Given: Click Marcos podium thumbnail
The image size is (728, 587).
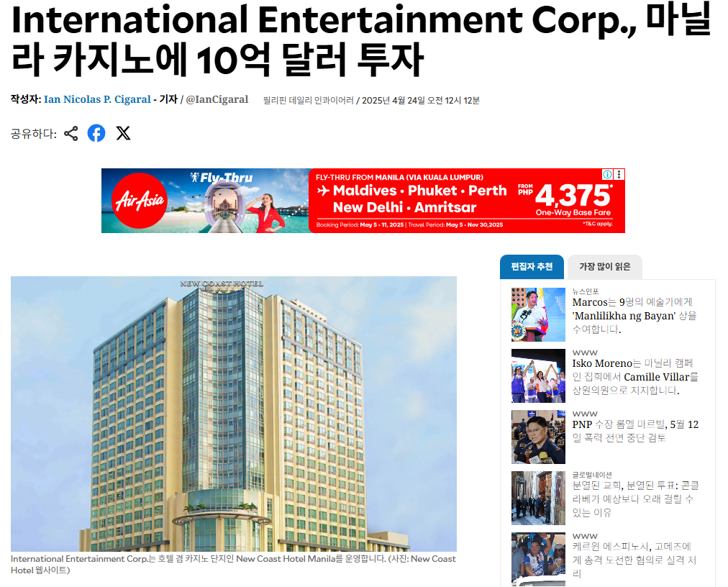Looking at the screenshot, I should 538,314.
